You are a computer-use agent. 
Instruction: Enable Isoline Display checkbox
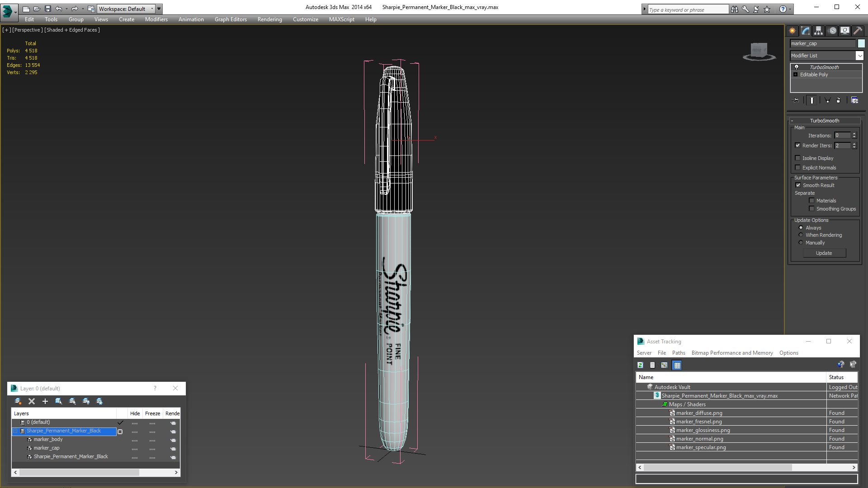click(x=797, y=158)
